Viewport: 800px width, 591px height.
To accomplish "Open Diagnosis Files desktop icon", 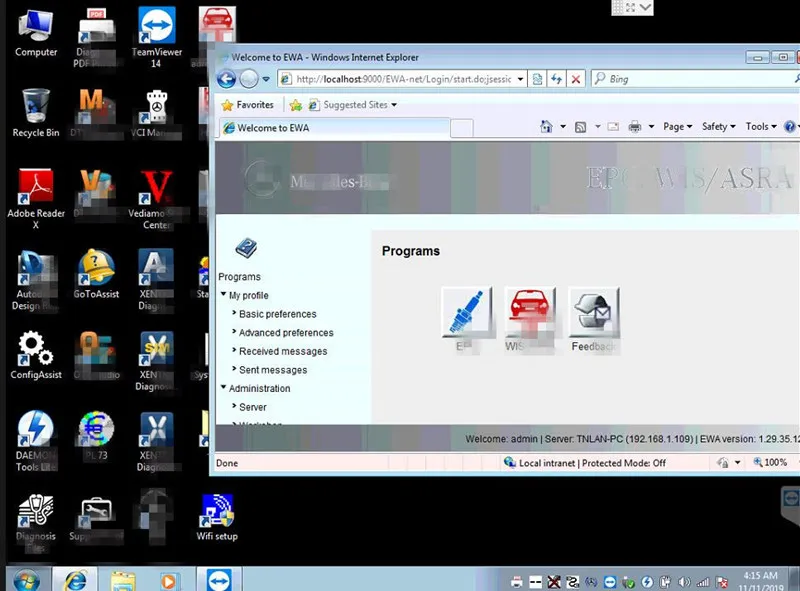I will (x=35, y=523).
